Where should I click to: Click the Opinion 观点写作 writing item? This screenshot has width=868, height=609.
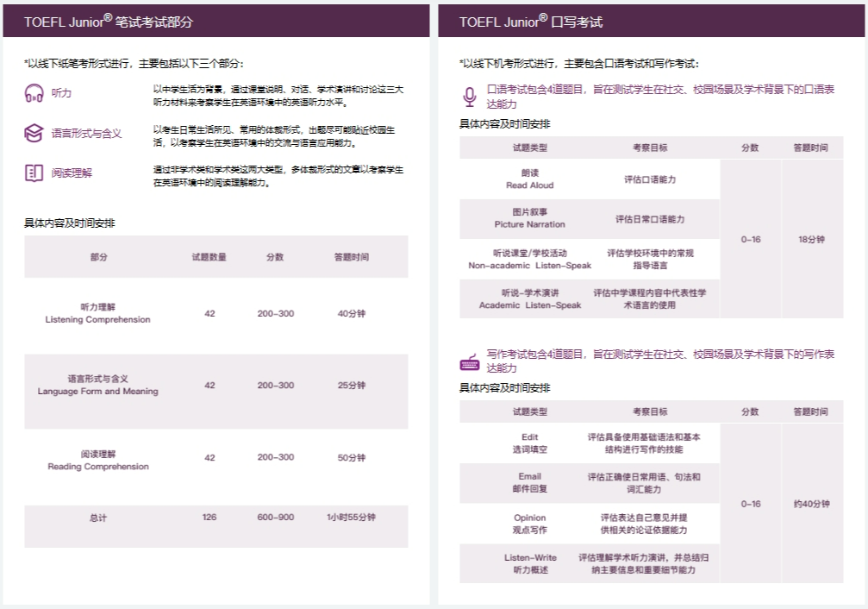coord(529,524)
